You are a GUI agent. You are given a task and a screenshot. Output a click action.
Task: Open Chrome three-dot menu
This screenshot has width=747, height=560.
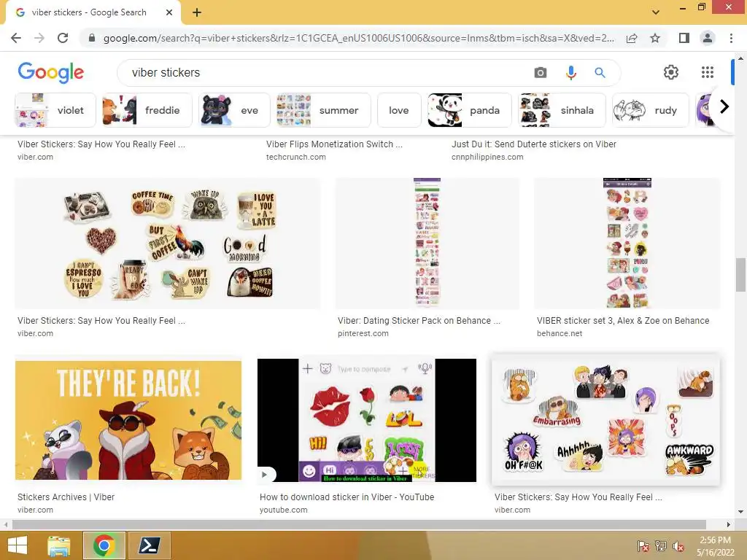pos(731,38)
